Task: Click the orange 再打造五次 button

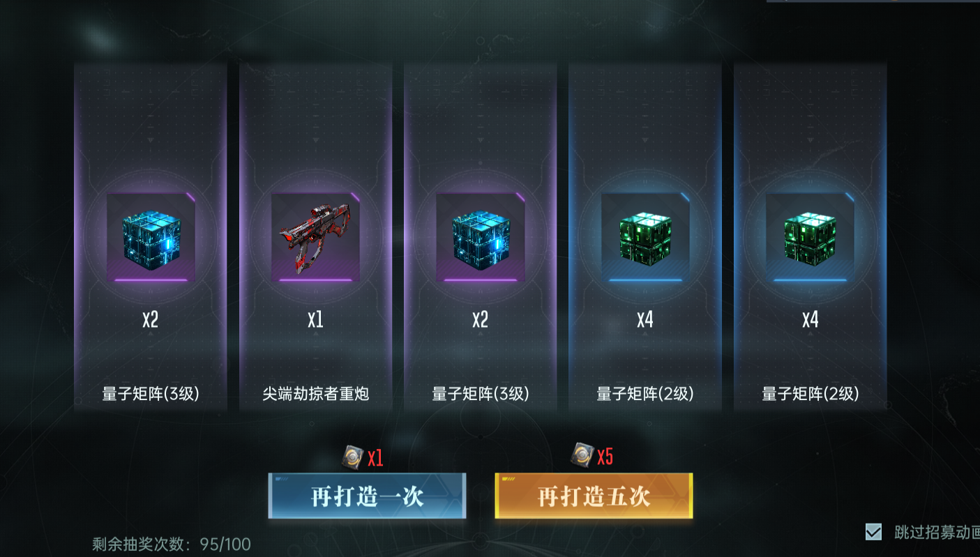Action: point(594,496)
